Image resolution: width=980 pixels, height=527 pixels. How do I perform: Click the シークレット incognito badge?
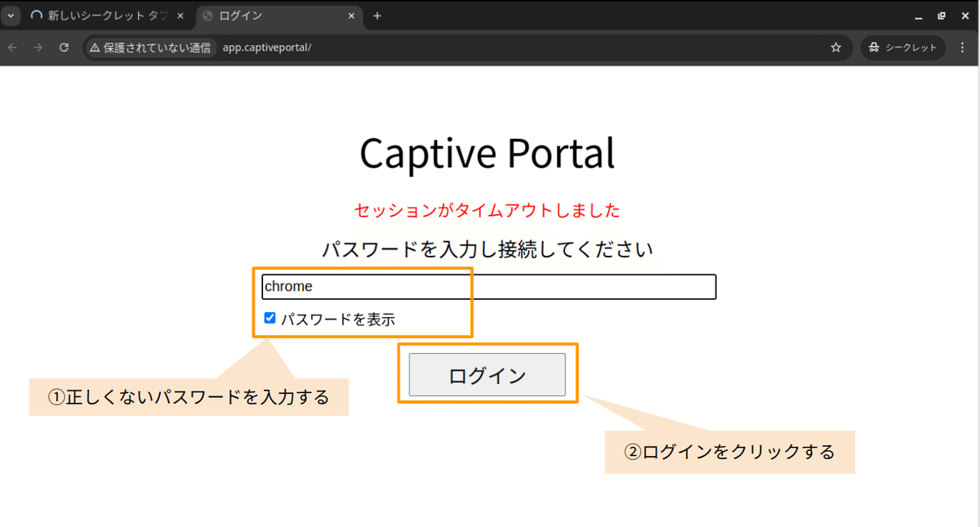pyautogui.click(x=902, y=47)
